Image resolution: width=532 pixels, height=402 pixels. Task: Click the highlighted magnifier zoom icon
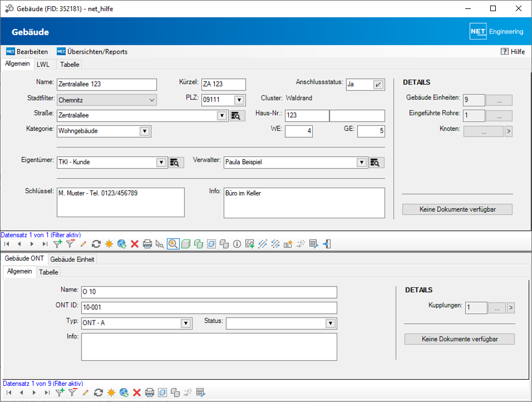173,244
